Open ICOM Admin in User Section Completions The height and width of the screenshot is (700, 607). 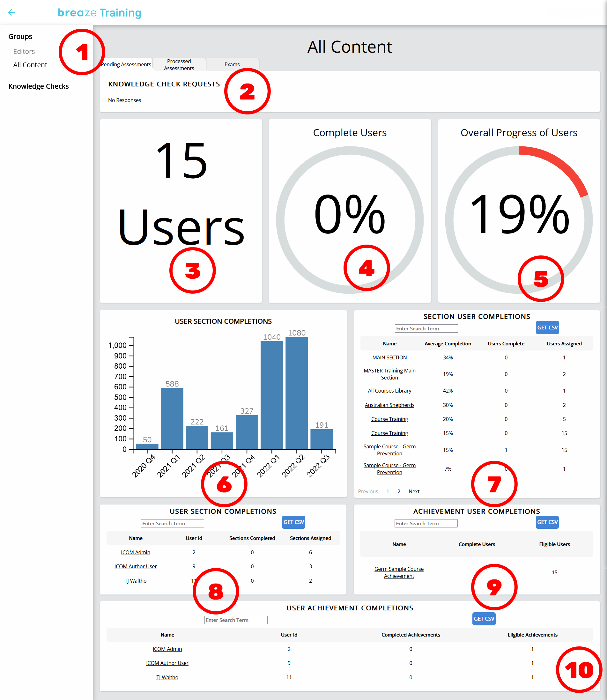click(x=136, y=552)
